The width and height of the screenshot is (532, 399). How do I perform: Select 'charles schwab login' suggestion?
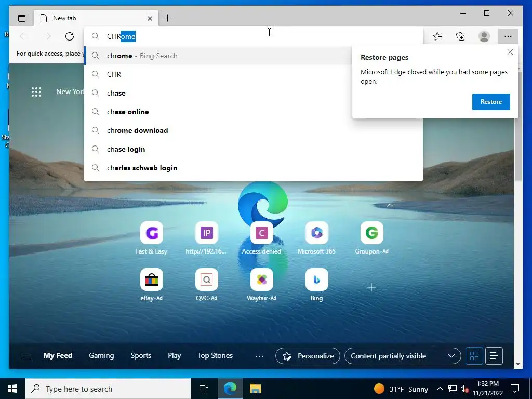point(254,168)
